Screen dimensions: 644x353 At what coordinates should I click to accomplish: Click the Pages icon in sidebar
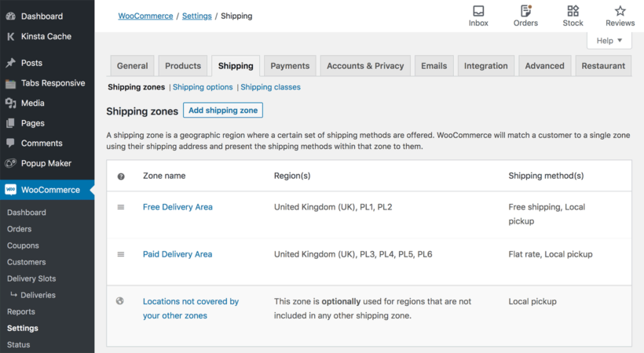pyautogui.click(x=11, y=123)
